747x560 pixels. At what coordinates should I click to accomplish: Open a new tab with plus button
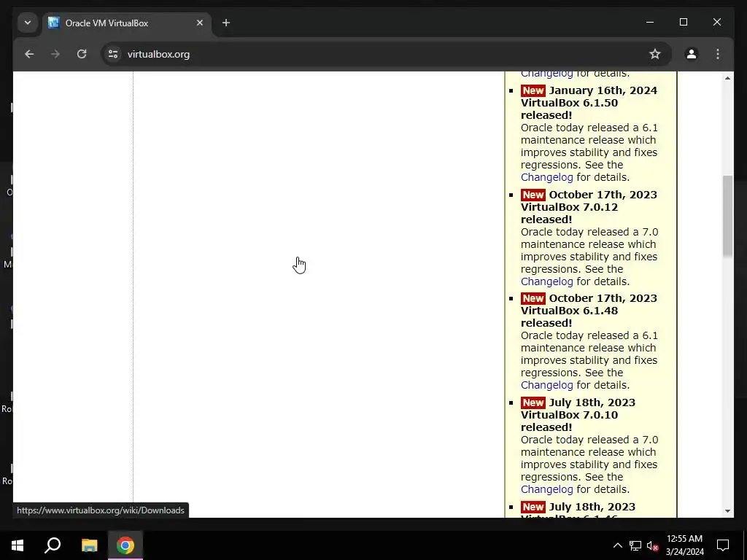pyautogui.click(x=226, y=23)
